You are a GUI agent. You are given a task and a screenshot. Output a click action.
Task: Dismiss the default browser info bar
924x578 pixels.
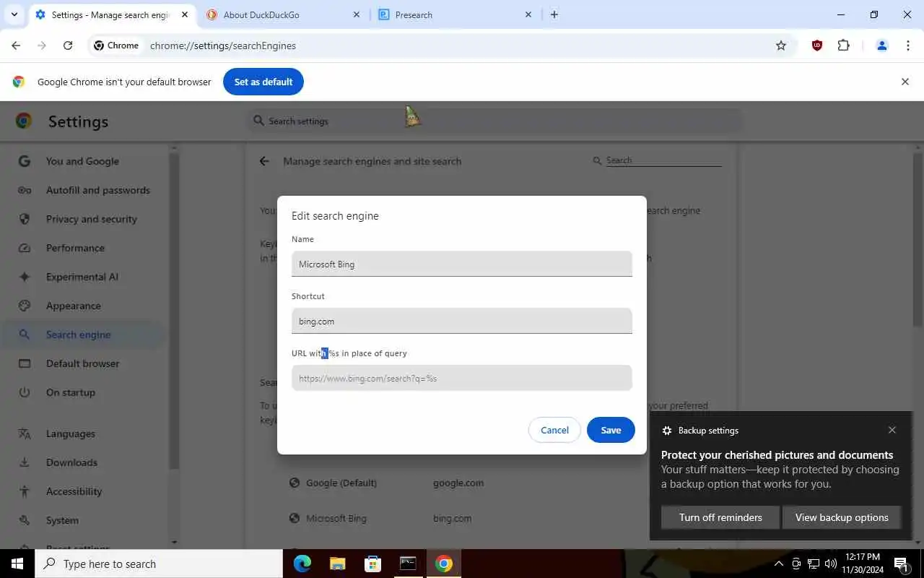point(905,82)
